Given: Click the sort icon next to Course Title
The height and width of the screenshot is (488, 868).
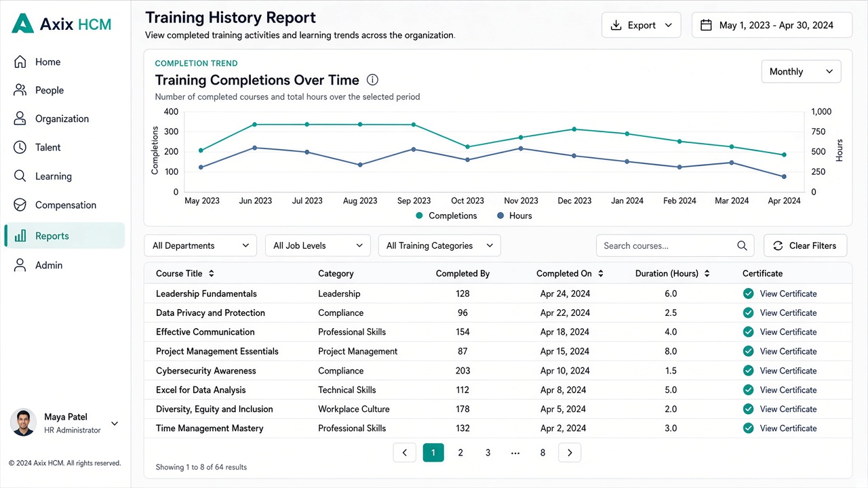Looking at the screenshot, I should coord(212,274).
